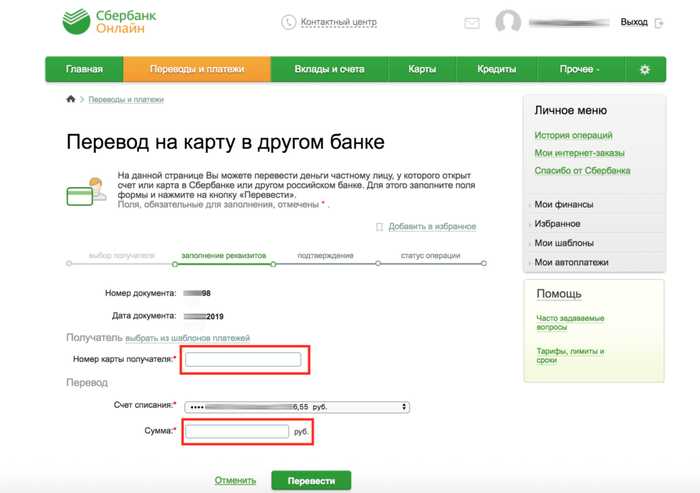This screenshot has width=700, height=493.
Task: Click the заполнение реквизитов step
Action: (x=223, y=255)
